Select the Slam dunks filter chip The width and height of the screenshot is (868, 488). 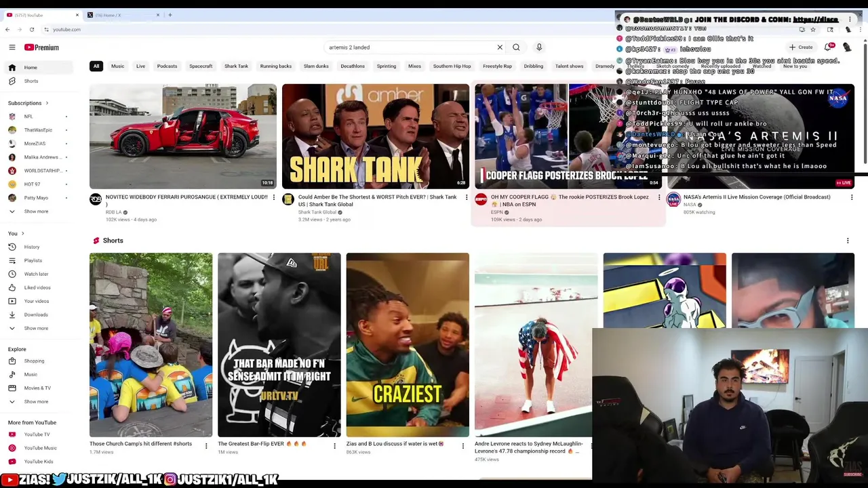point(316,66)
